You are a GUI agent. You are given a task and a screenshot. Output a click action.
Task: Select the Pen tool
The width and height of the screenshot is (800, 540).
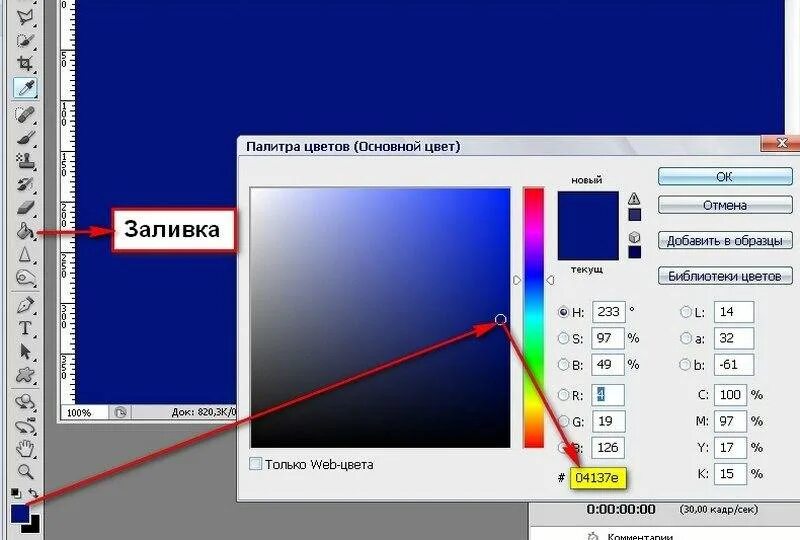click(24, 305)
